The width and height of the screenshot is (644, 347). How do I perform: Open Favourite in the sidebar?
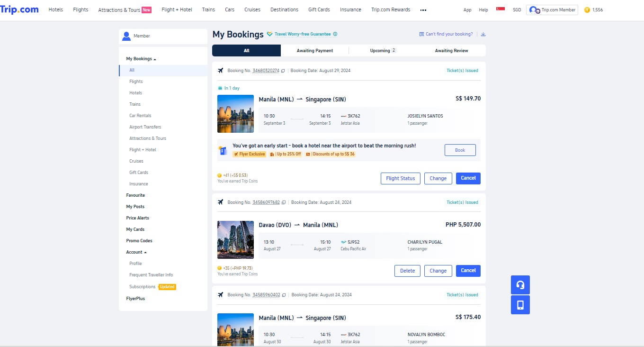[135, 195]
